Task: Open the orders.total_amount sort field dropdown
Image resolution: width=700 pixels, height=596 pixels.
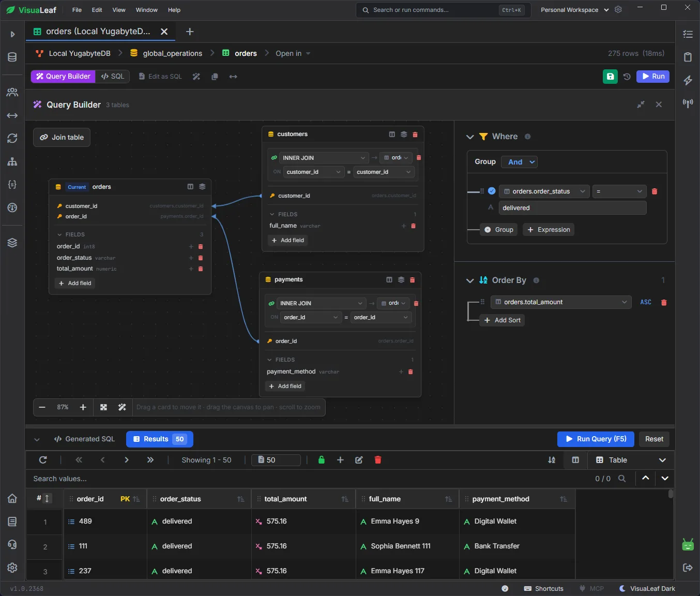Action: click(x=561, y=302)
